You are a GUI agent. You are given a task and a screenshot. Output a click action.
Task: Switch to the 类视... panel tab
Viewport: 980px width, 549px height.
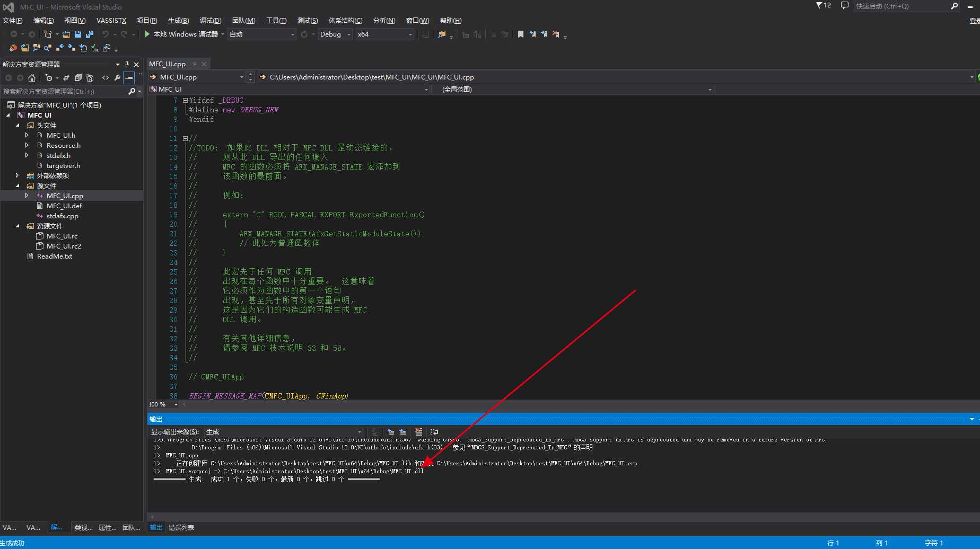83,527
